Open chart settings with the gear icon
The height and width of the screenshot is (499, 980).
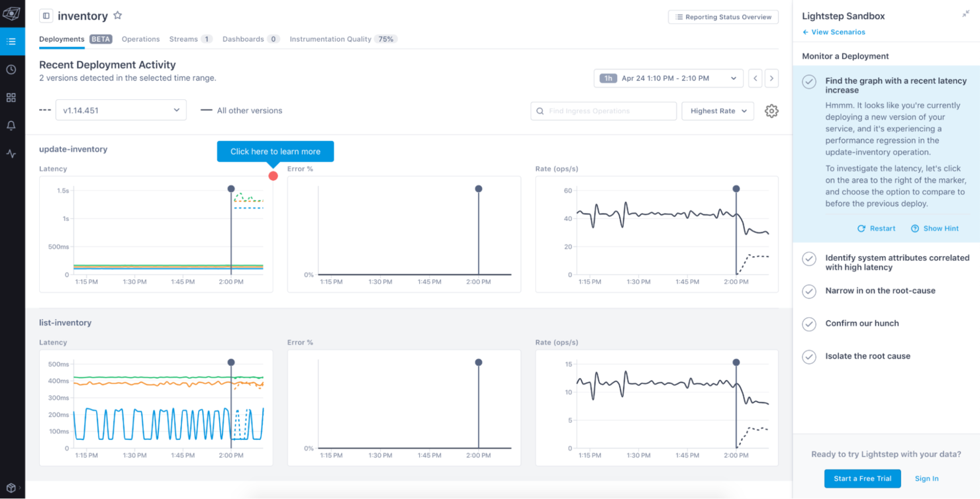coord(771,111)
